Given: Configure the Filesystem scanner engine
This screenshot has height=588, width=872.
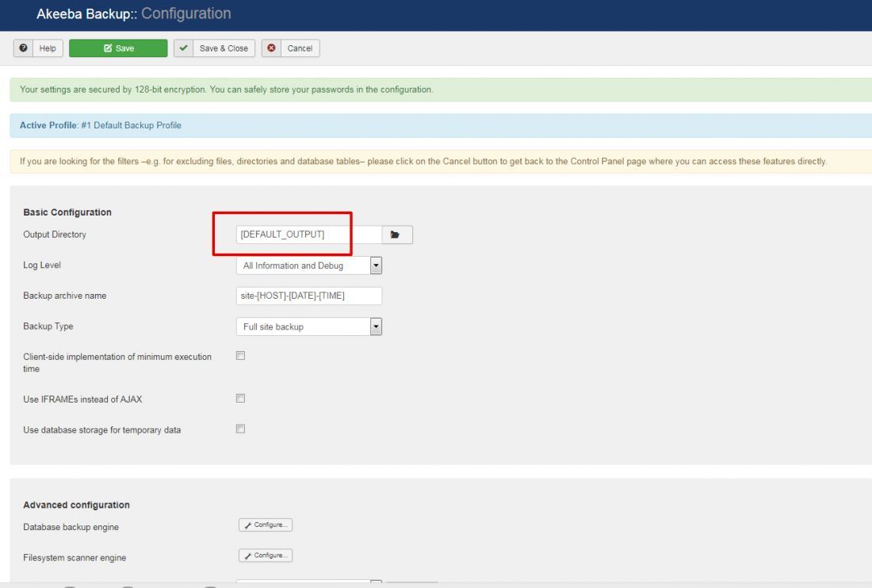Looking at the screenshot, I should [266, 556].
